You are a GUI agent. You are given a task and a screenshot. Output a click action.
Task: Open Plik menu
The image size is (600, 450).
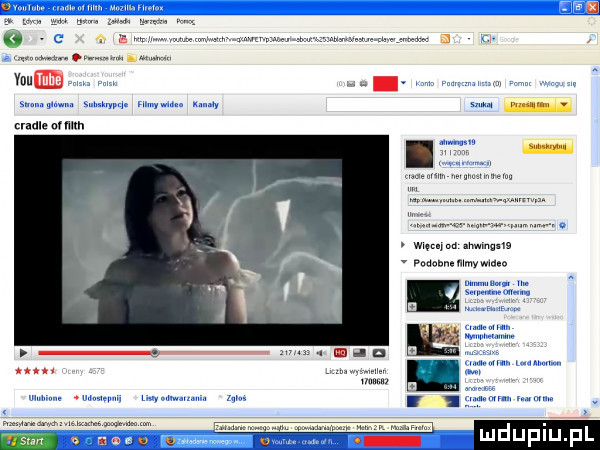(x=8, y=22)
